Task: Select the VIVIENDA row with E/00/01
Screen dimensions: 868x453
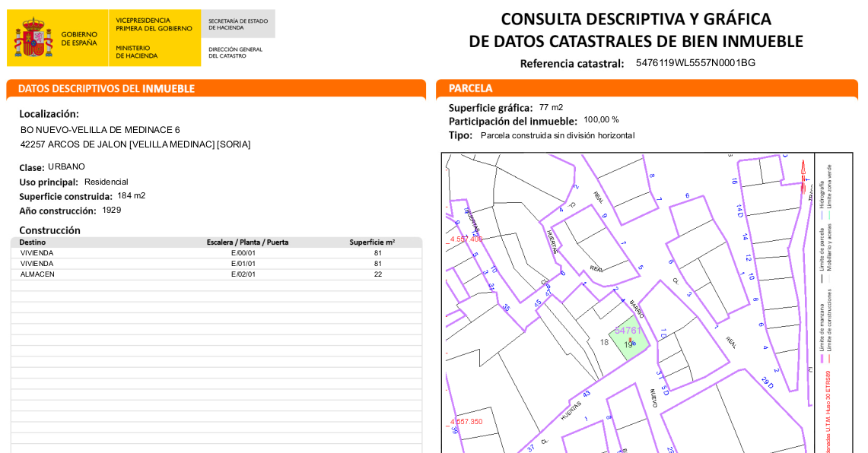Action: [216, 253]
